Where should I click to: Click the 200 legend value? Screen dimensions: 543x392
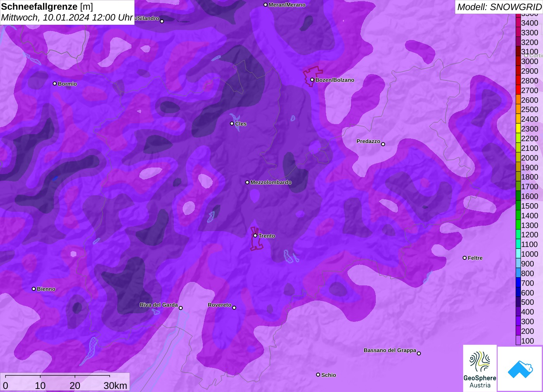click(x=527, y=331)
